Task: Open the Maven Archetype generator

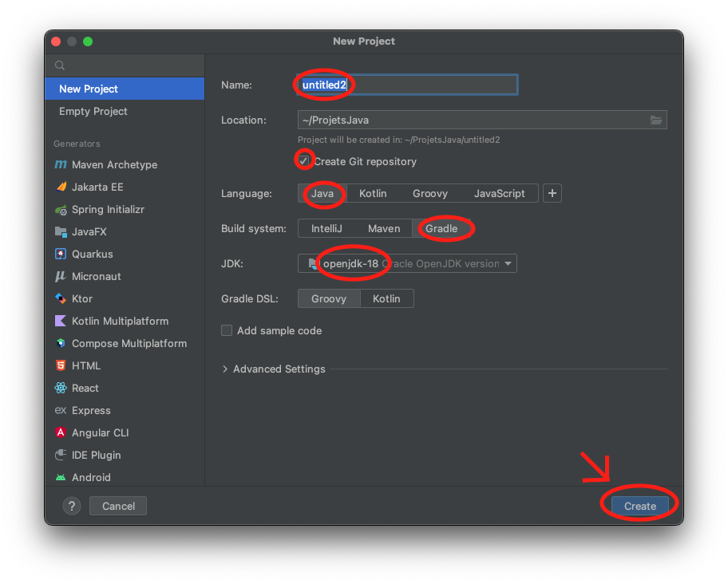Action: (x=125, y=164)
